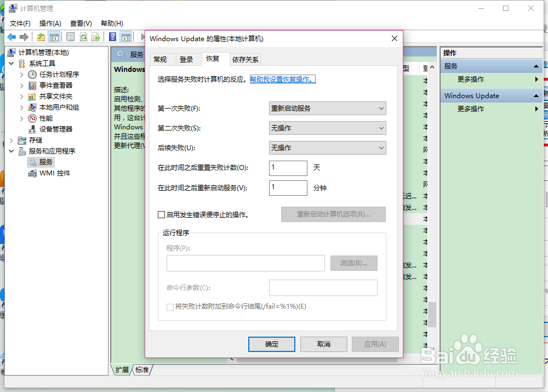The image size is (548, 392).
Task: Open the 文件(F) menu
Action: point(20,24)
